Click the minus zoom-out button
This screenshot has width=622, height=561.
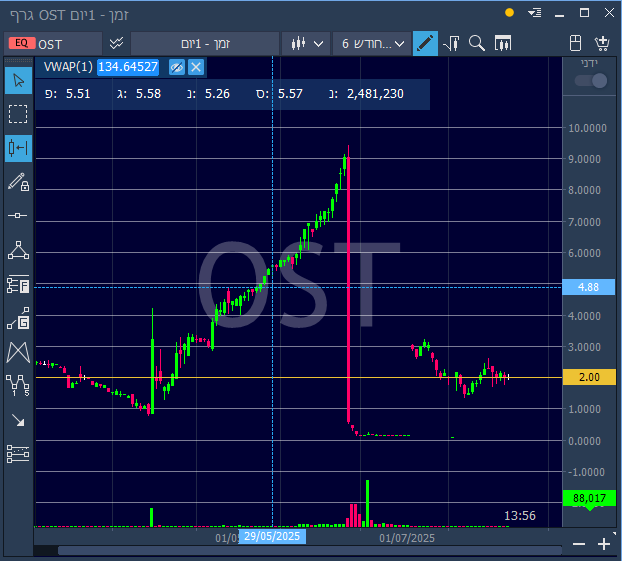tap(579, 544)
